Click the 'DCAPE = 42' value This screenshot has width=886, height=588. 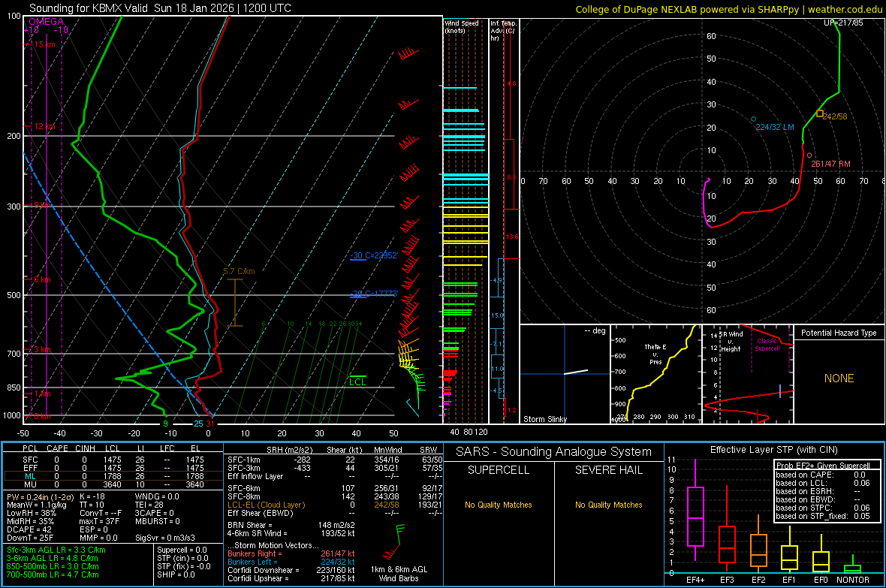pyautogui.click(x=29, y=529)
